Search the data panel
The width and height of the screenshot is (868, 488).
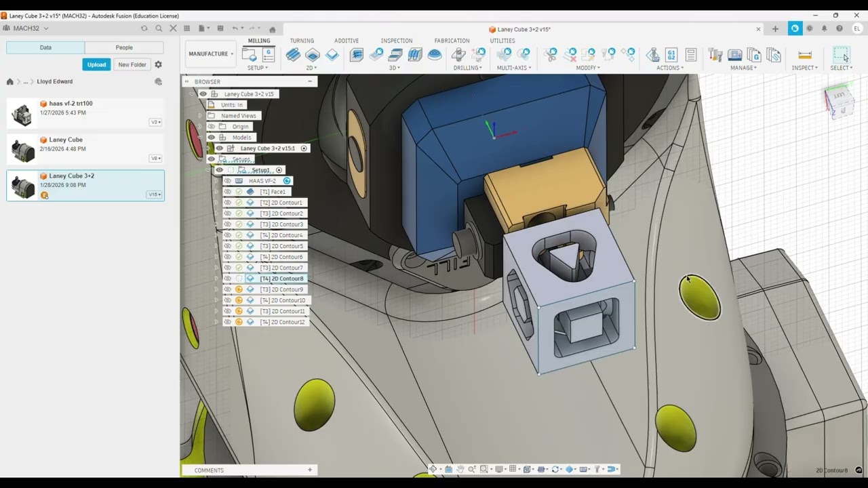(159, 28)
